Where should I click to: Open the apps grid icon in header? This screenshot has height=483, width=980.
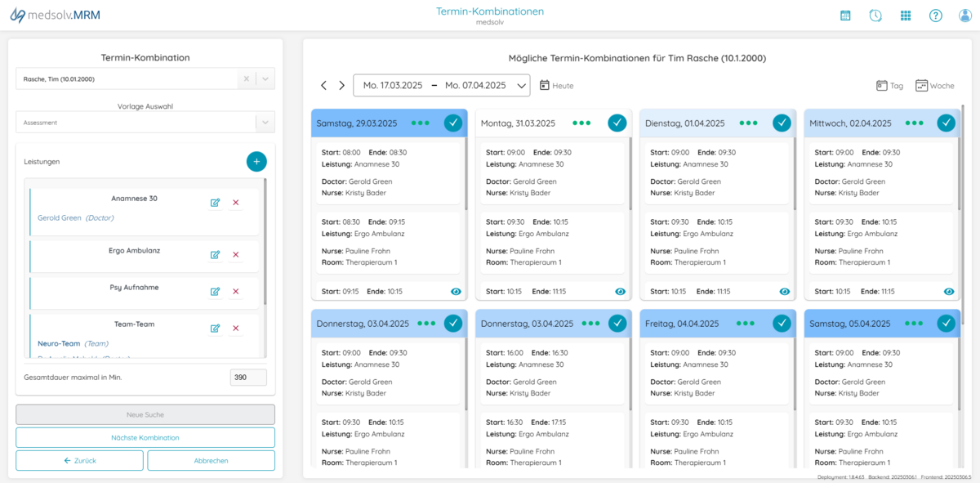point(906,16)
